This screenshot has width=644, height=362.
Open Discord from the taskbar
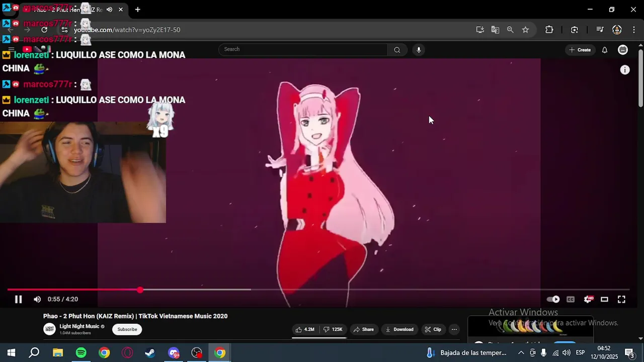(x=174, y=353)
